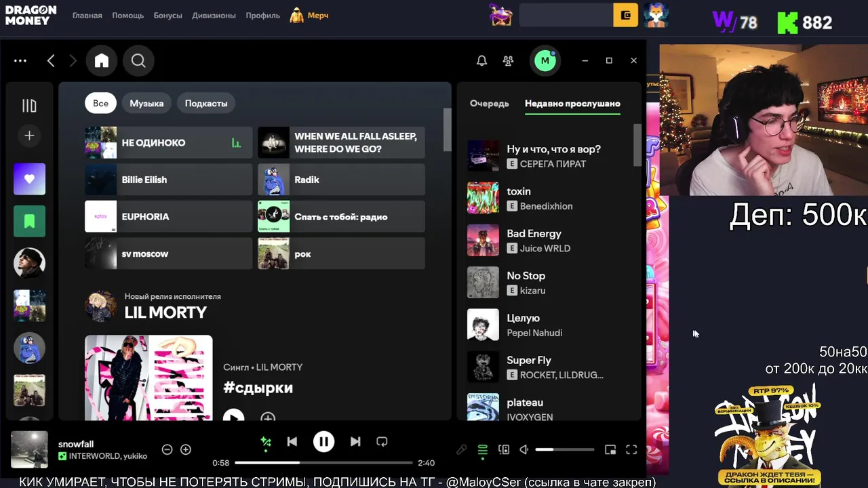The image size is (868, 488).
Task: Select the Музыка filter chip
Action: pyautogui.click(x=146, y=103)
